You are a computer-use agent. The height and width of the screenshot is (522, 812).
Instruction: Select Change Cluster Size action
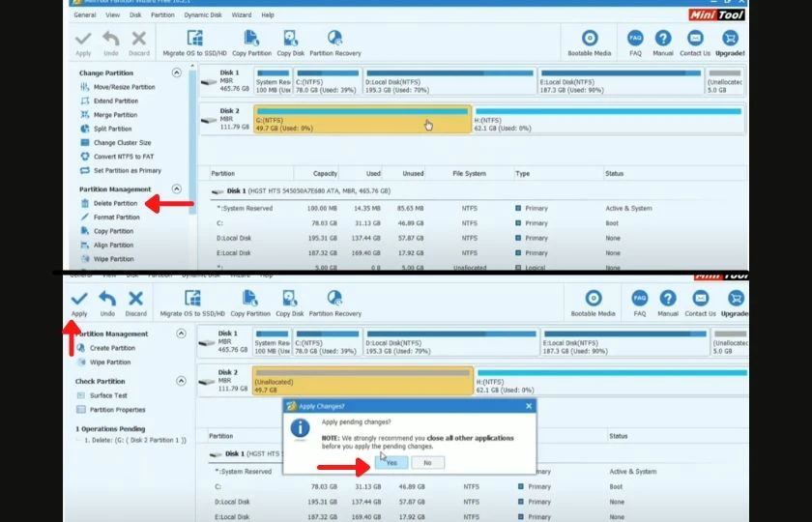click(116, 143)
